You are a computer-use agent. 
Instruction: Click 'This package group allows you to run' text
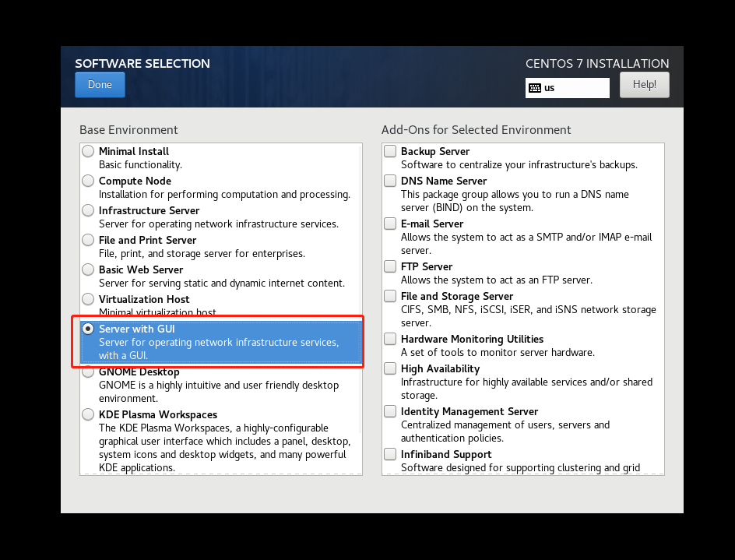coord(515,201)
